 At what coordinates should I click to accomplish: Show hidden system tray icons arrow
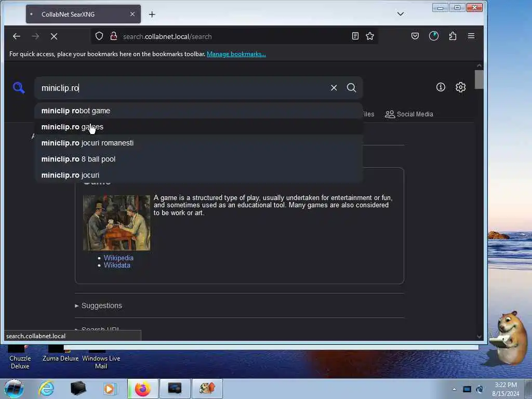click(x=454, y=389)
